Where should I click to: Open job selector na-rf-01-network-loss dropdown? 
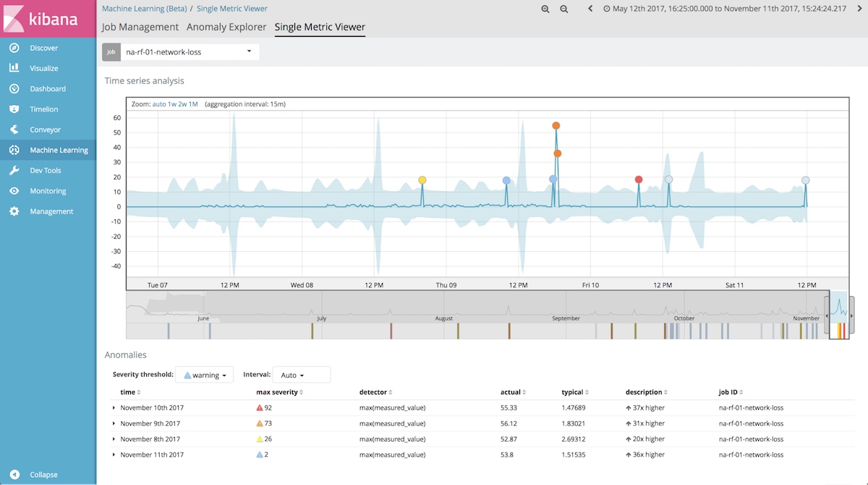[x=189, y=52]
